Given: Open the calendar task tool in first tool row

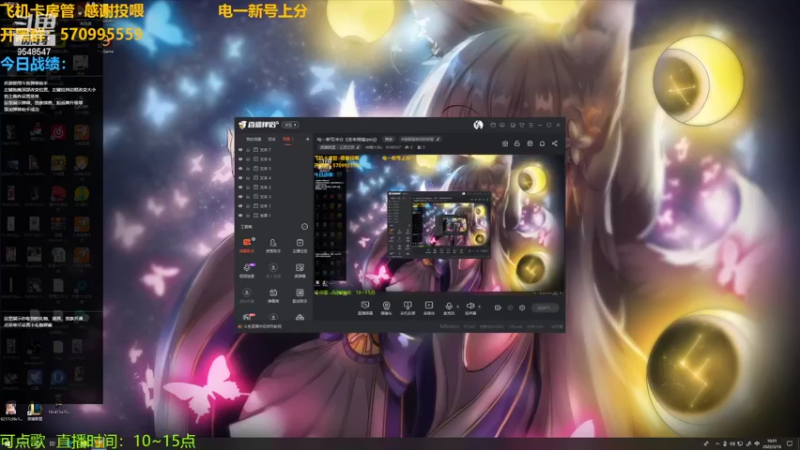Looking at the screenshot, I should tap(299, 245).
